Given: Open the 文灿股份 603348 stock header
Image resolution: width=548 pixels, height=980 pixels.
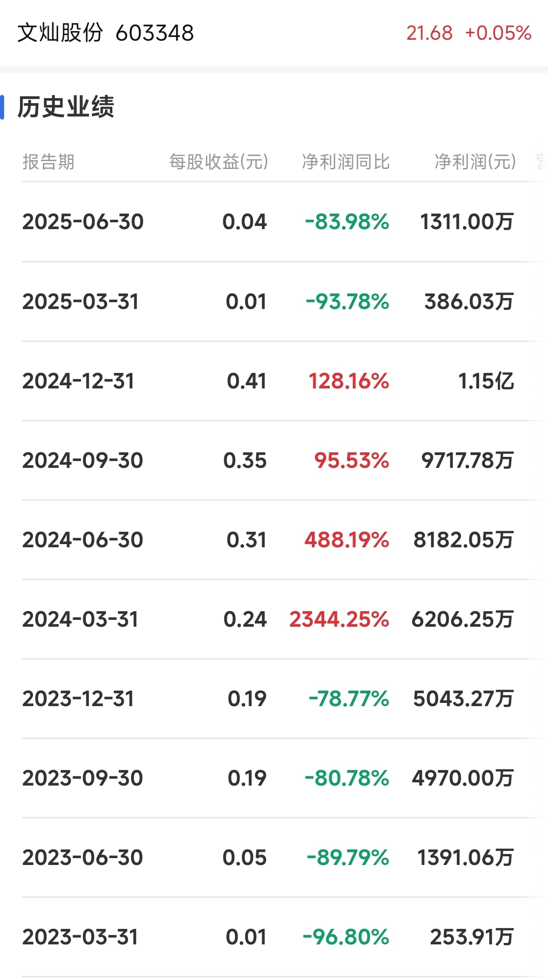Looking at the screenshot, I should (x=106, y=33).
